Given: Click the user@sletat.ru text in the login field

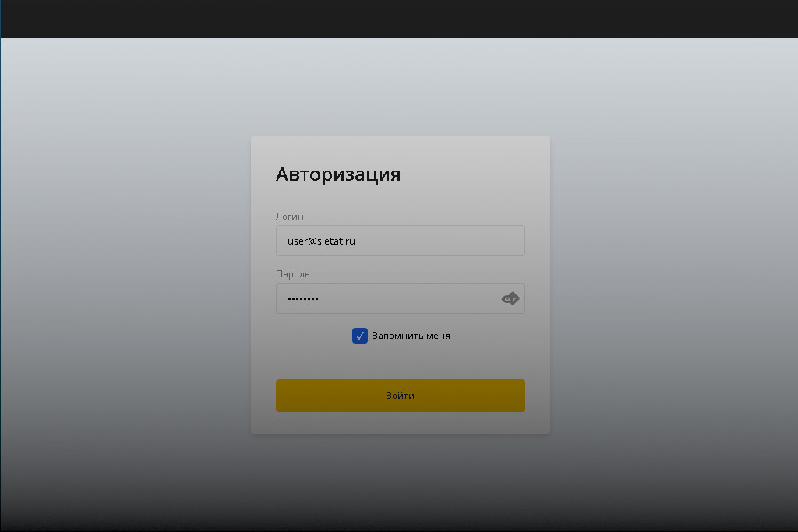Looking at the screenshot, I should pos(321,241).
